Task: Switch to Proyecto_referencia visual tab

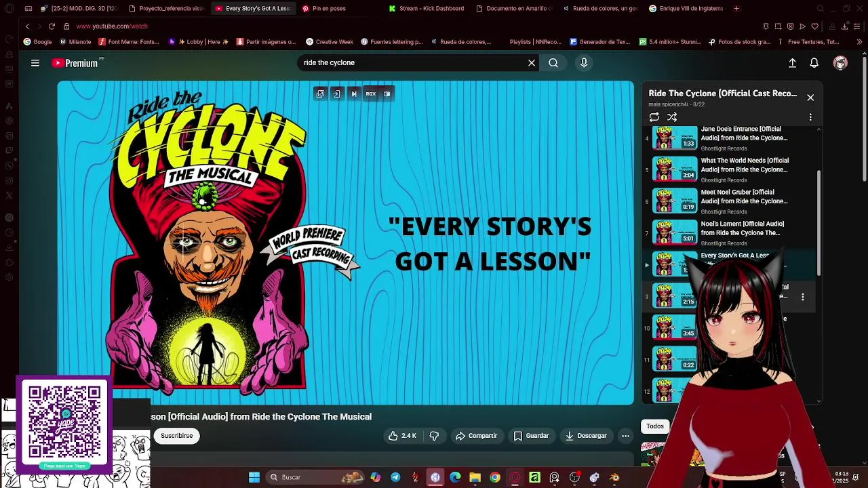Action: pyautogui.click(x=166, y=9)
